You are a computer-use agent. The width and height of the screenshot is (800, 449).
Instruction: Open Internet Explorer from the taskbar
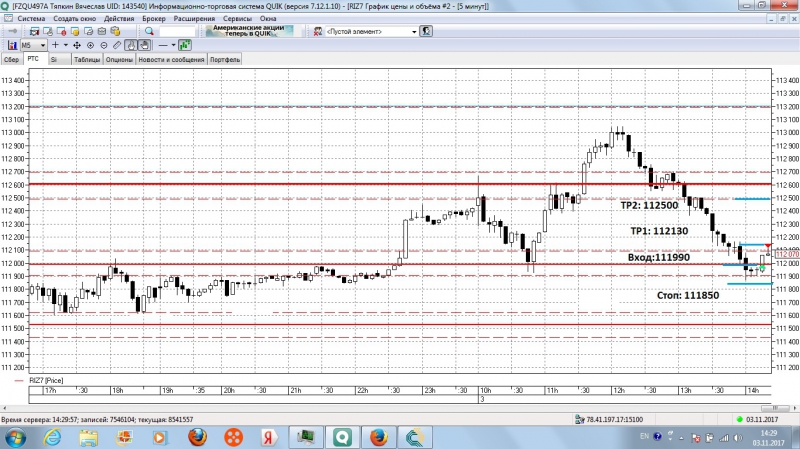tap(52, 438)
